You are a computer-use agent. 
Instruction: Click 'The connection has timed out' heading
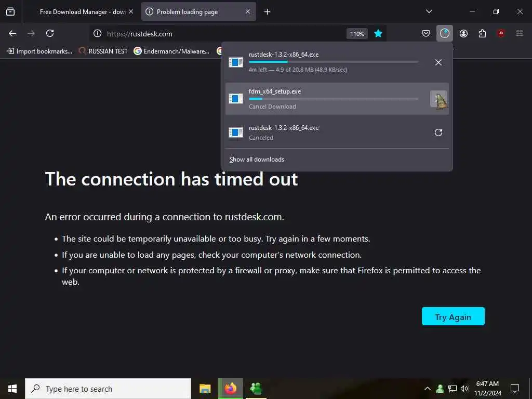click(x=171, y=179)
